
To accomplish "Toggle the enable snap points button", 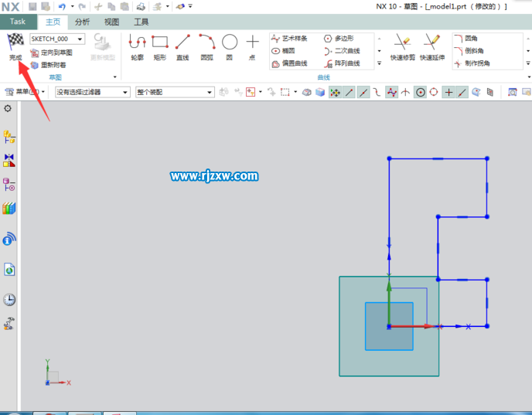I will tap(336, 92).
